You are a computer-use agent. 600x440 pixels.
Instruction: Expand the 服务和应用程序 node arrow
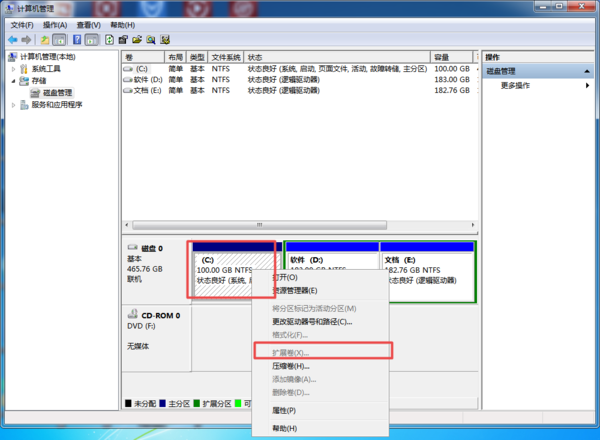(x=13, y=104)
